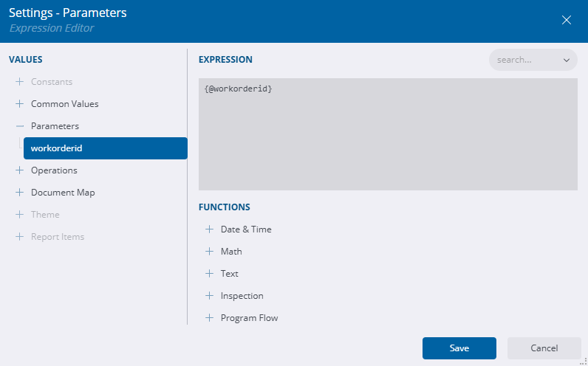
Task: Expand the Text functions plus icon
Action: pos(209,274)
